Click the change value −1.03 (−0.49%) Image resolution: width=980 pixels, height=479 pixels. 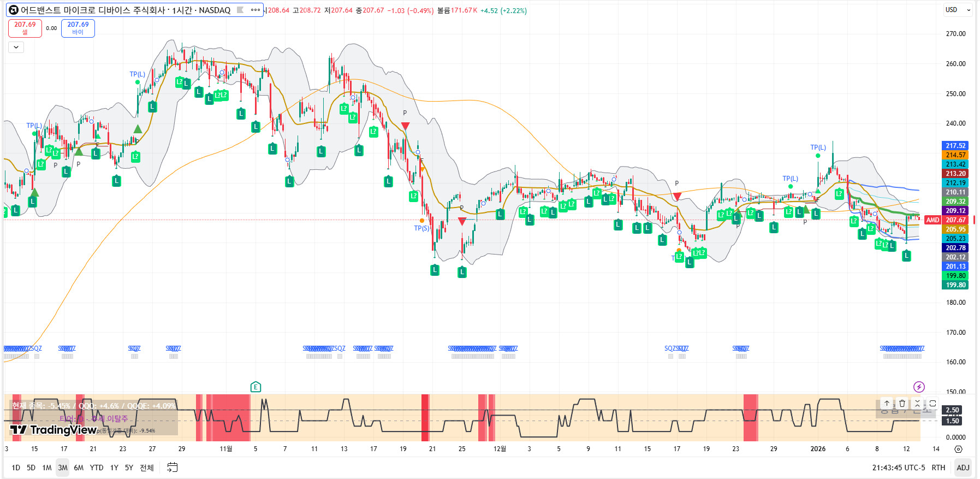411,10
